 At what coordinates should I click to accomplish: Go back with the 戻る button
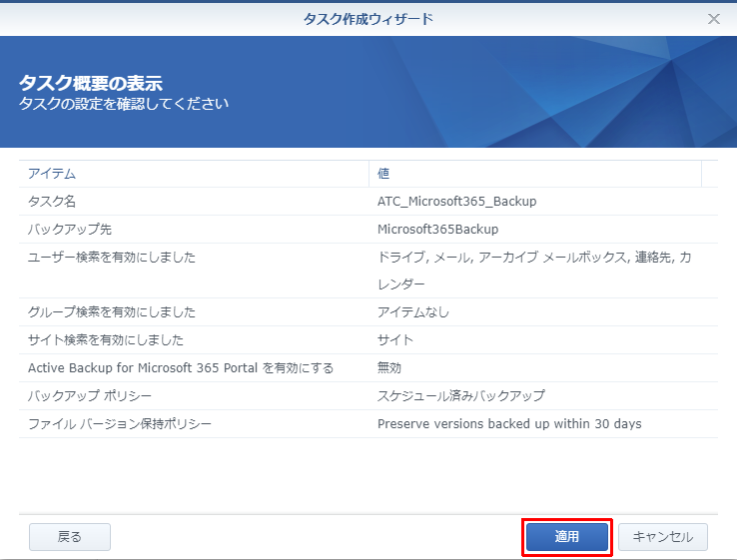coord(70,536)
